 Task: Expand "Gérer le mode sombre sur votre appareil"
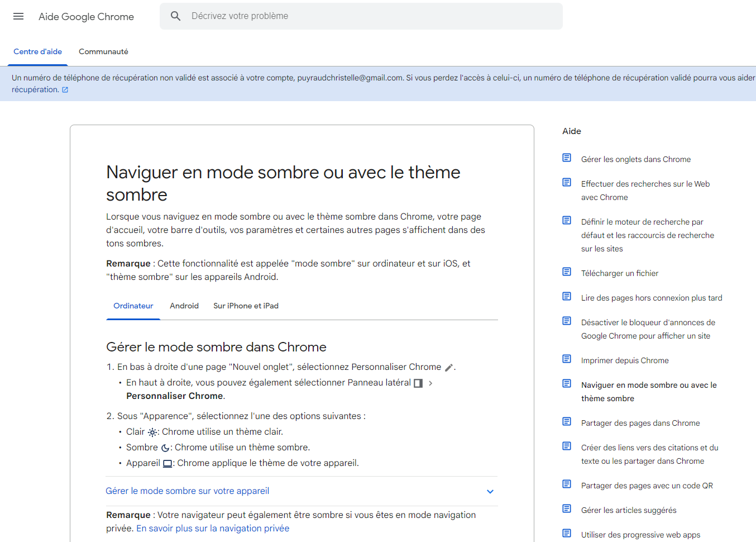click(302, 491)
